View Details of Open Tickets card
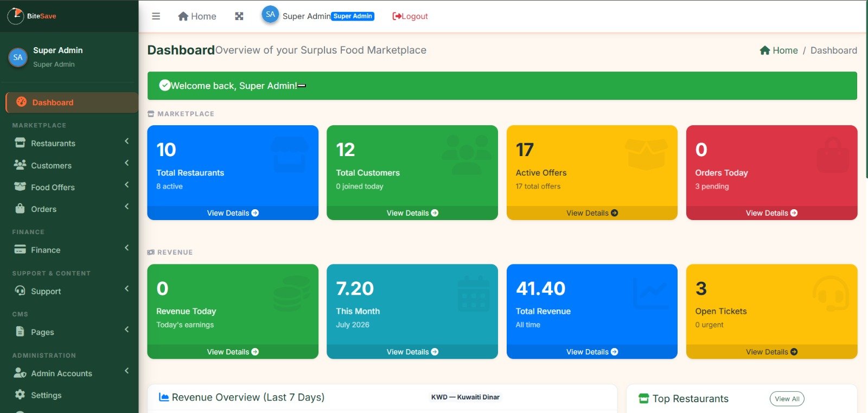This screenshot has width=868, height=413. (x=771, y=352)
